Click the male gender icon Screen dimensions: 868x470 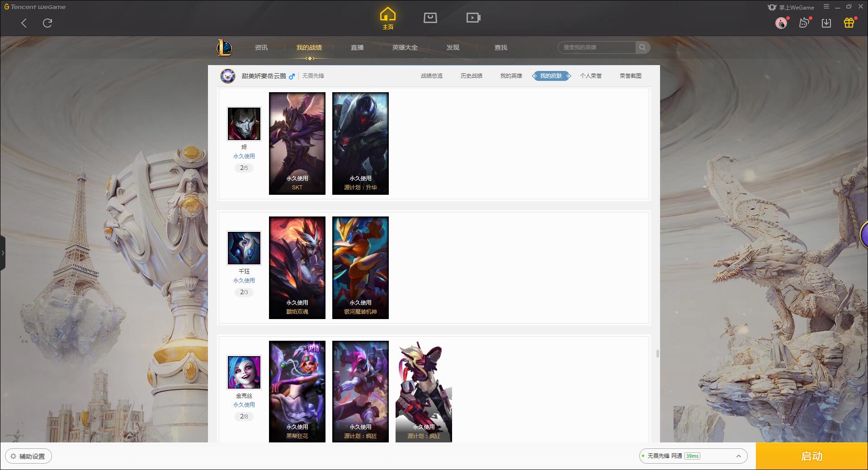pos(292,76)
